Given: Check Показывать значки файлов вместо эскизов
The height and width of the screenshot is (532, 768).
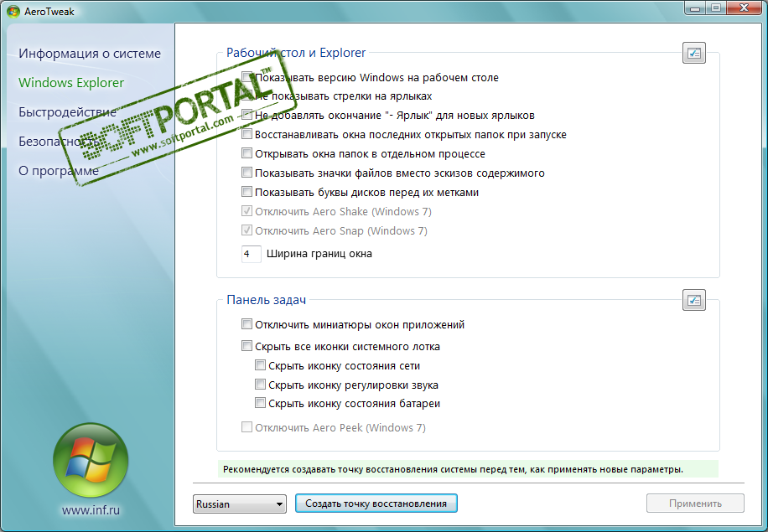Looking at the screenshot, I should tap(246, 173).
